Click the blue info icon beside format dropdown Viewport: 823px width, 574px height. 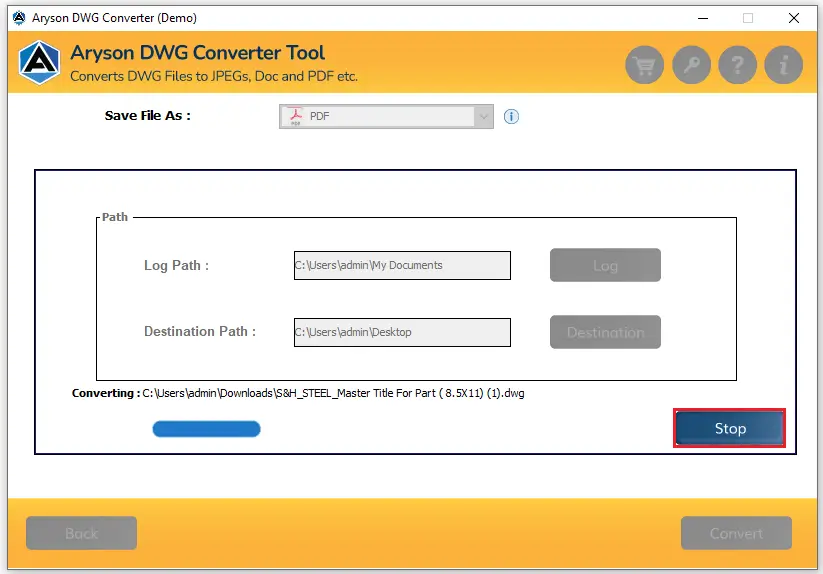511,116
